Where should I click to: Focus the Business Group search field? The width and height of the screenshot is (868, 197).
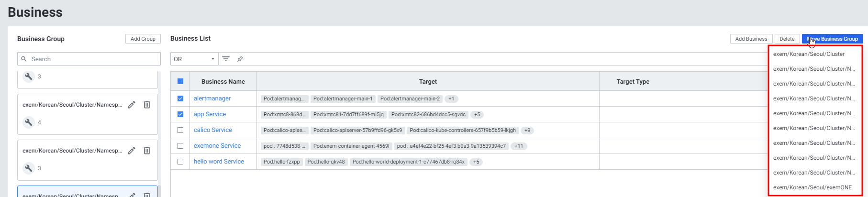tap(93, 59)
